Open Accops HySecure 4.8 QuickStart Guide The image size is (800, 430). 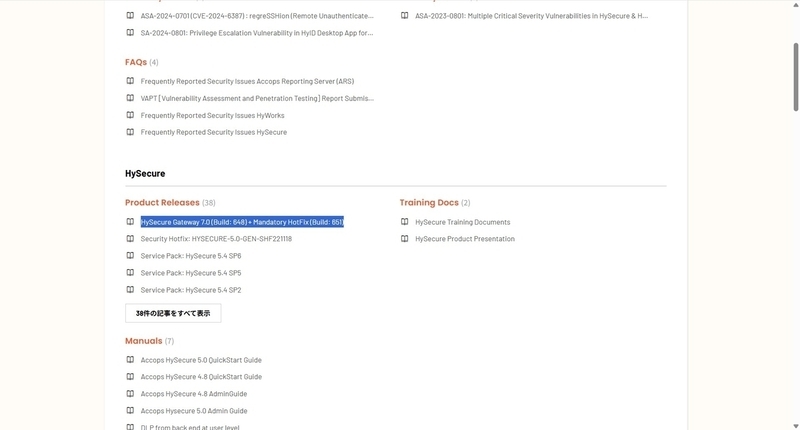201,376
